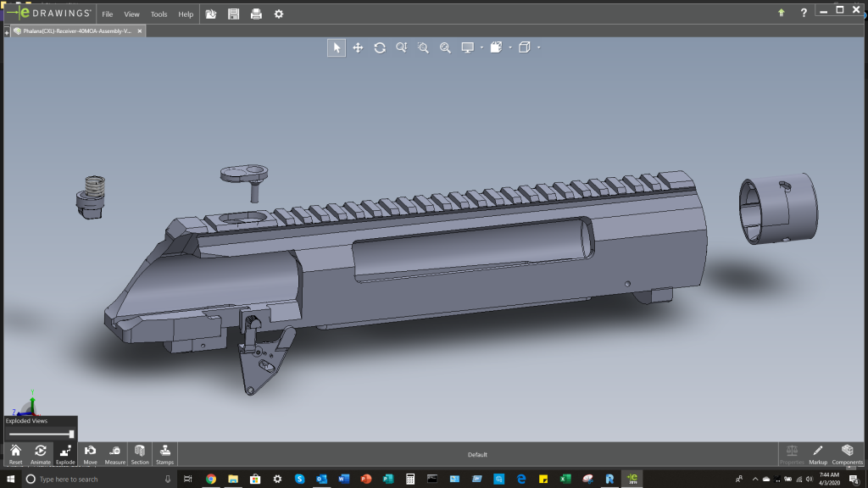Choose the Pan tool with four arrows
The image size is (868, 488).
tap(359, 47)
